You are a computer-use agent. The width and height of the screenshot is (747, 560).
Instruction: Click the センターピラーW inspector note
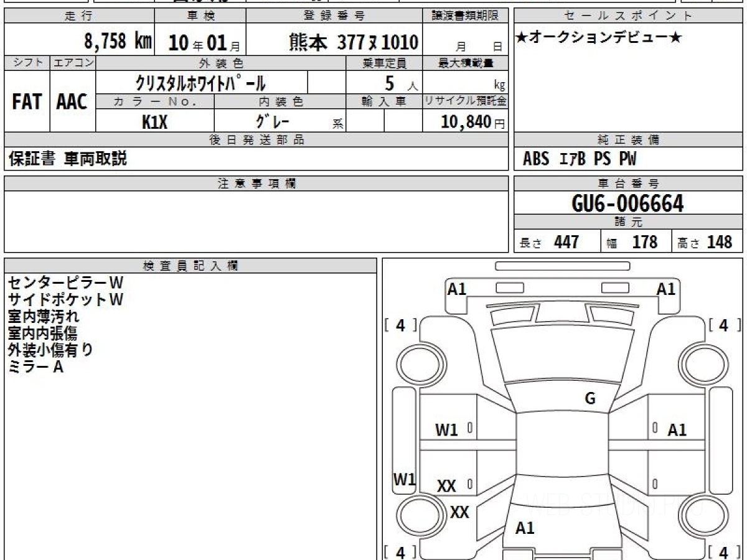65,282
